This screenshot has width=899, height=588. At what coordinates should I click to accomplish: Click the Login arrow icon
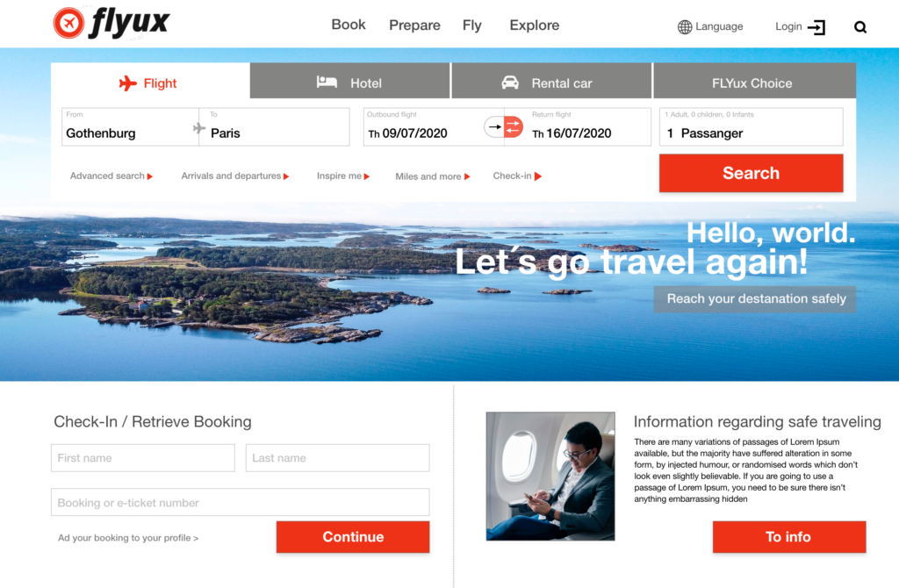point(816,27)
